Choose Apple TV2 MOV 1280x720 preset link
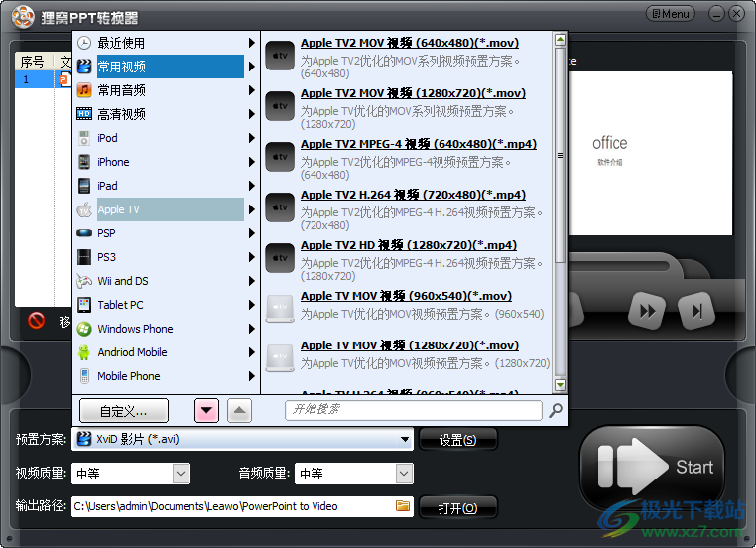This screenshot has width=756, height=548. [413, 93]
